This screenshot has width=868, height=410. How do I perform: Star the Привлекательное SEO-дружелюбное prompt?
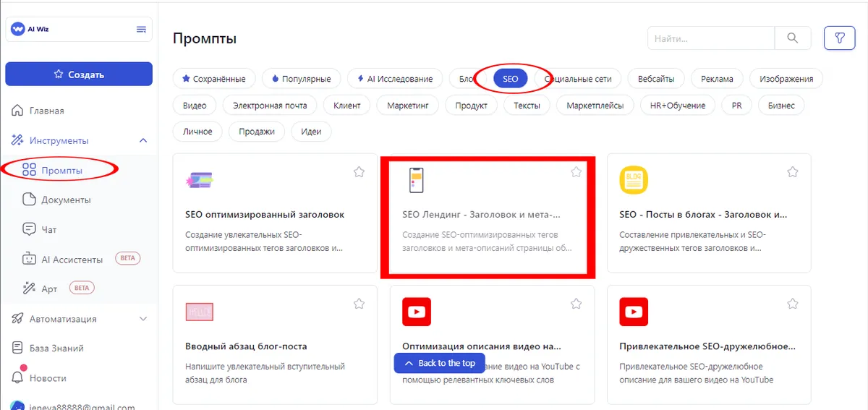point(793,304)
